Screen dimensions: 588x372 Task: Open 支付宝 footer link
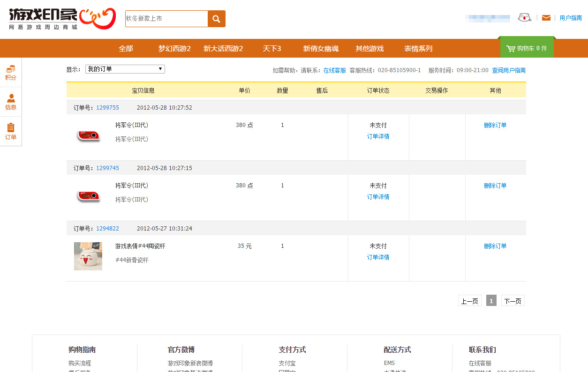(287, 363)
